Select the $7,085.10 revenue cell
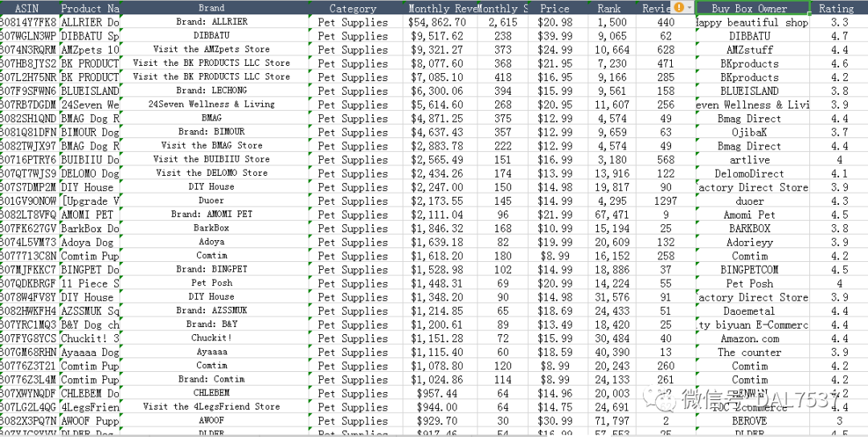Screen dimensions: 868x437 tap(440, 77)
